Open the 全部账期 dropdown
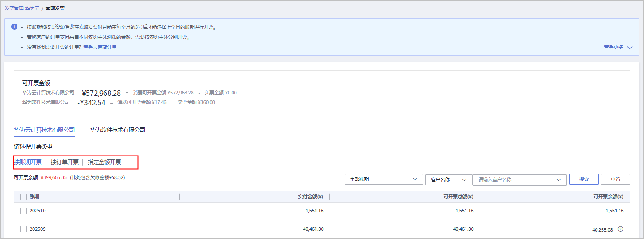This screenshot has width=644, height=239. (384, 180)
